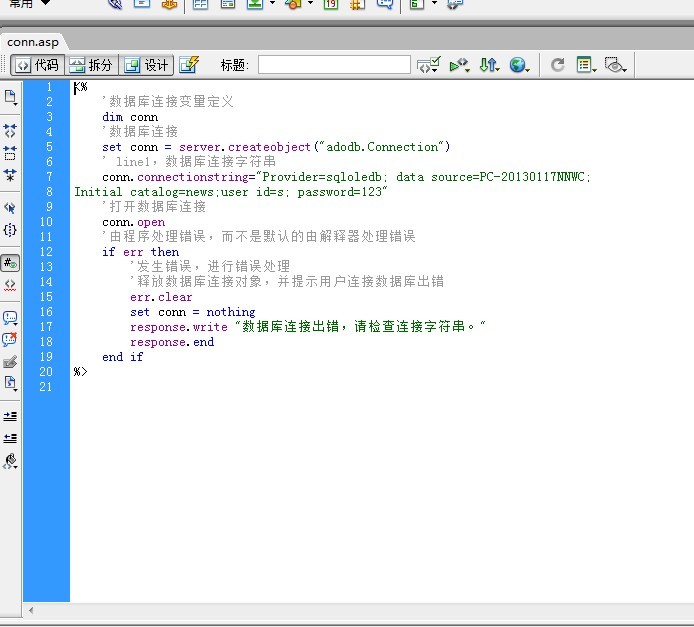Open preview in browser globe menu

click(519, 65)
